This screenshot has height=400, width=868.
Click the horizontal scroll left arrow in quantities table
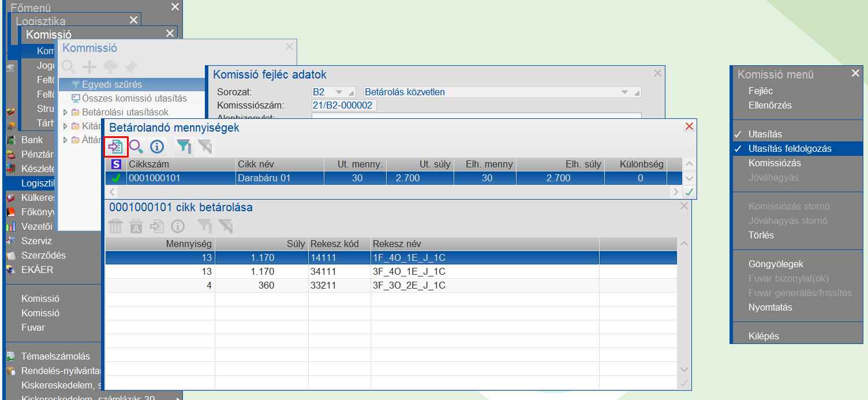(x=112, y=192)
